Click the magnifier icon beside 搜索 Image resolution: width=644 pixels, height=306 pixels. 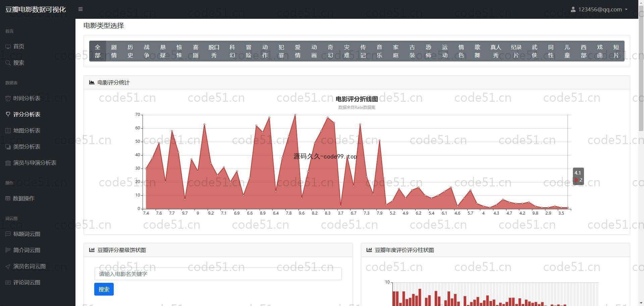click(x=8, y=62)
